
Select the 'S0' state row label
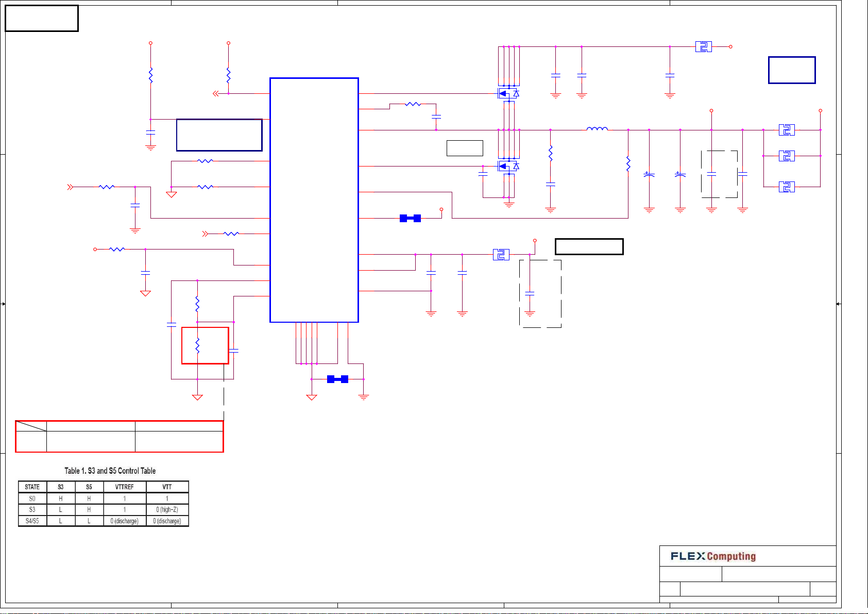point(32,499)
